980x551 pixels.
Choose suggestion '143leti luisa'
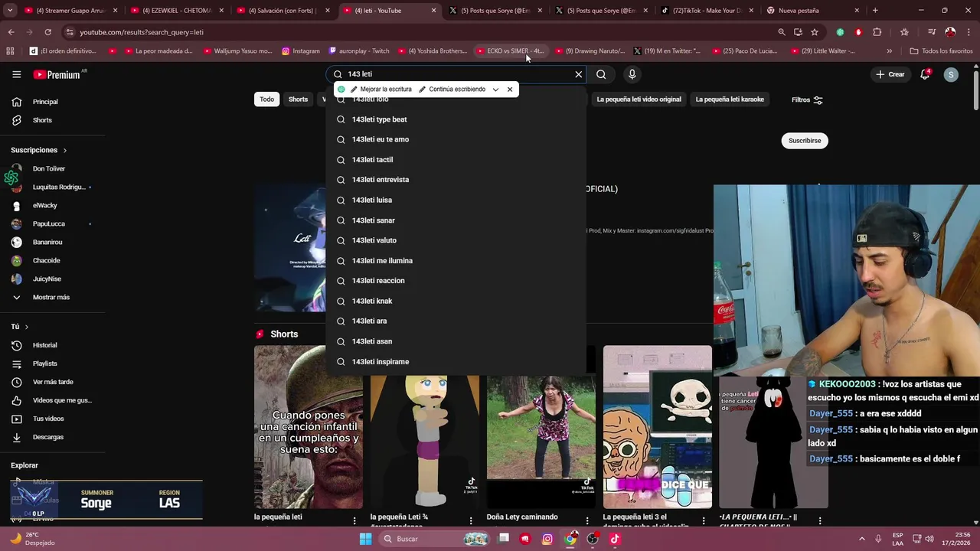click(x=456, y=200)
